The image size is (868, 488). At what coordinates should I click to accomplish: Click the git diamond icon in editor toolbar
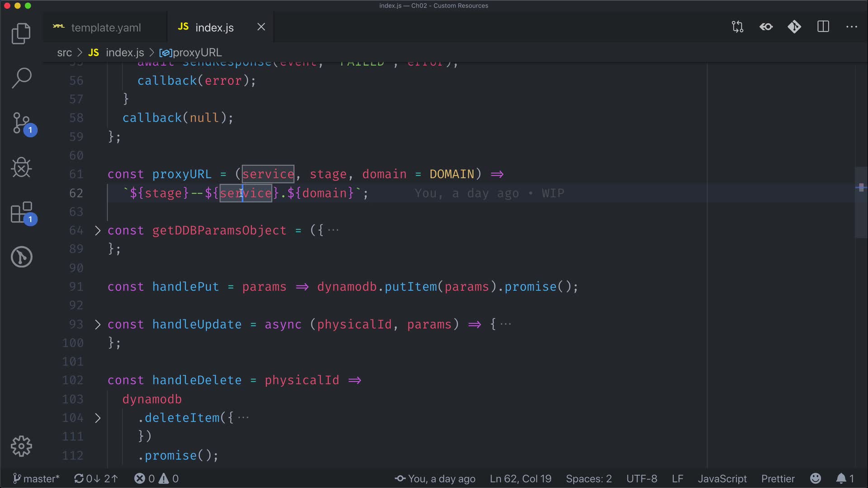794,27
